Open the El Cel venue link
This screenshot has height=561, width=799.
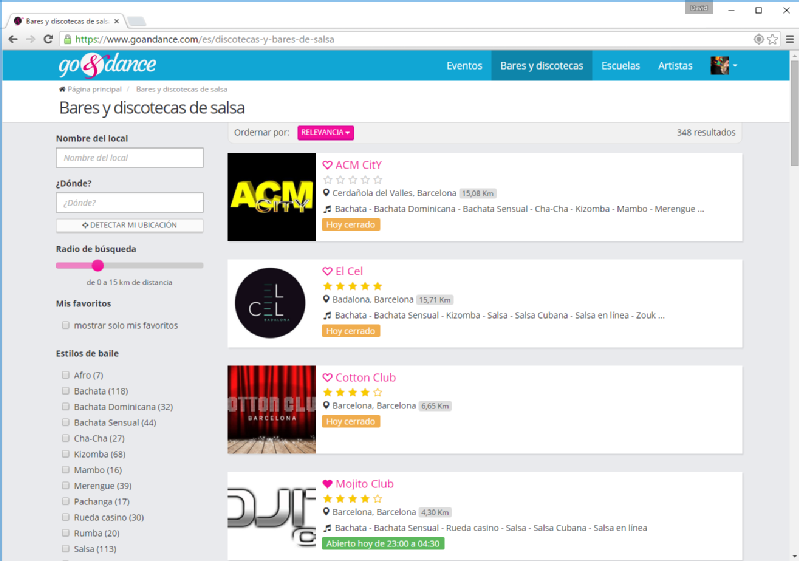coord(349,271)
